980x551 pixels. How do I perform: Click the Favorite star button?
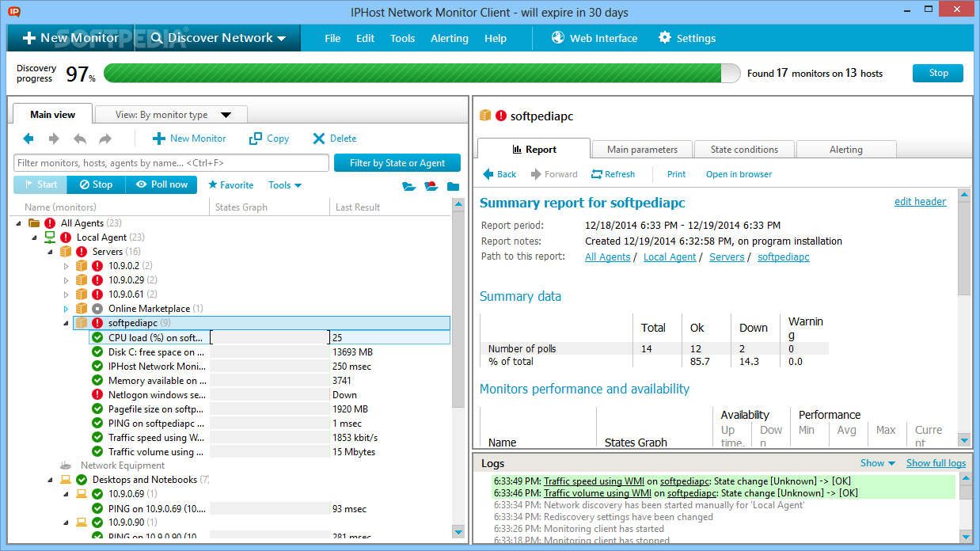[230, 184]
